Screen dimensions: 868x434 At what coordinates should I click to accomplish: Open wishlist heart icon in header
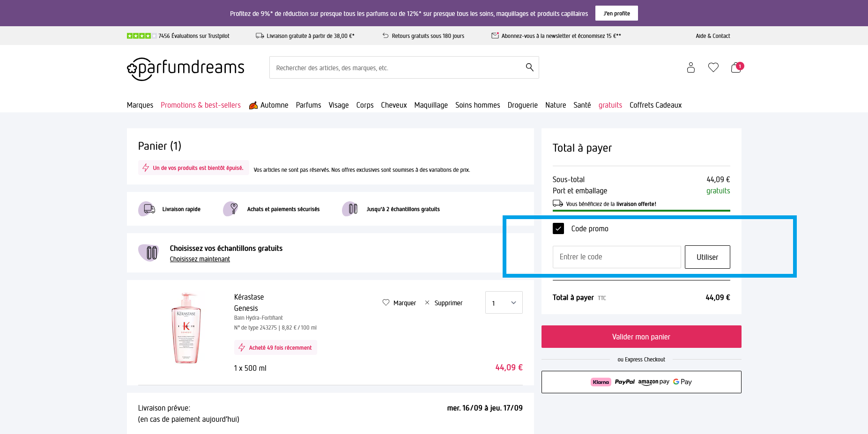(x=713, y=67)
